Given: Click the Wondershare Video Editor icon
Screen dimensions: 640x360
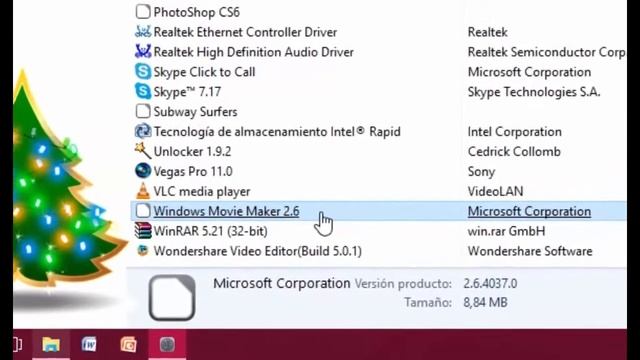Looking at the screenshot, I should click(142, 250).
